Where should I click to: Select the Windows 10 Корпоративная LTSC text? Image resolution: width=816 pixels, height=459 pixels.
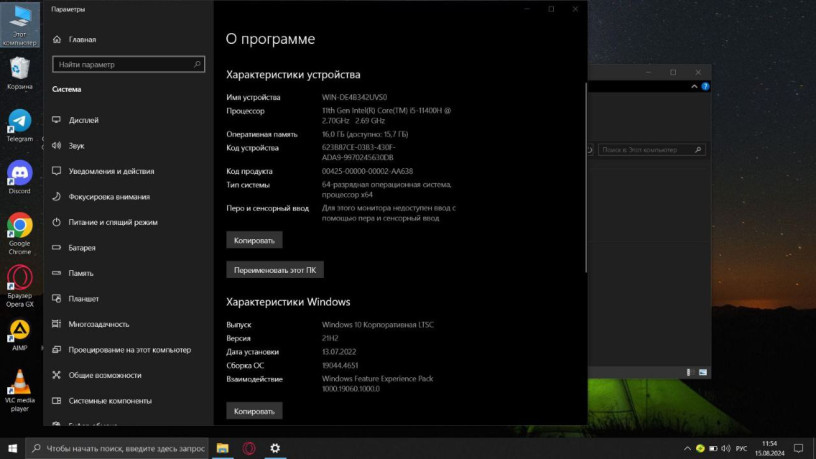pyautogui.click(x=377, y=325)
